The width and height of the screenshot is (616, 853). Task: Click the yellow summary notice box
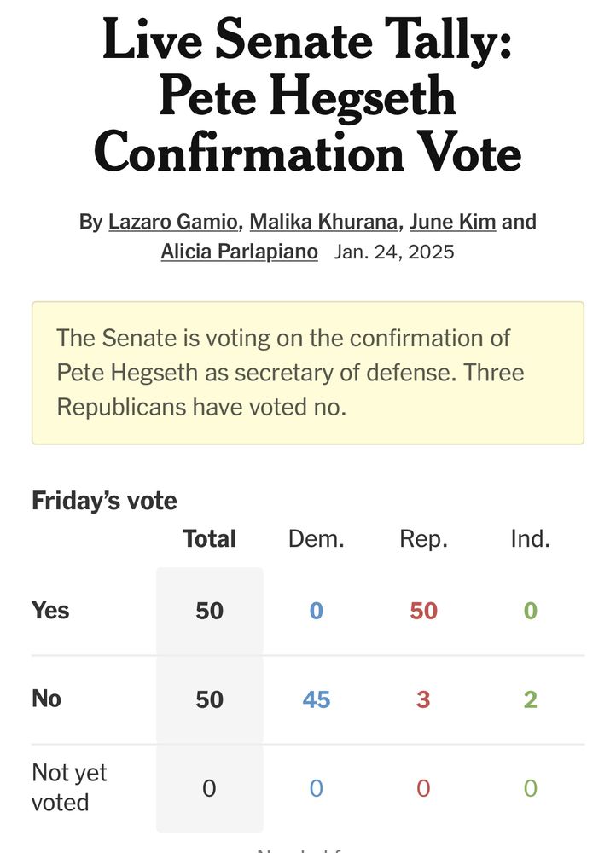pyautogui.click(x=308, y=373)
